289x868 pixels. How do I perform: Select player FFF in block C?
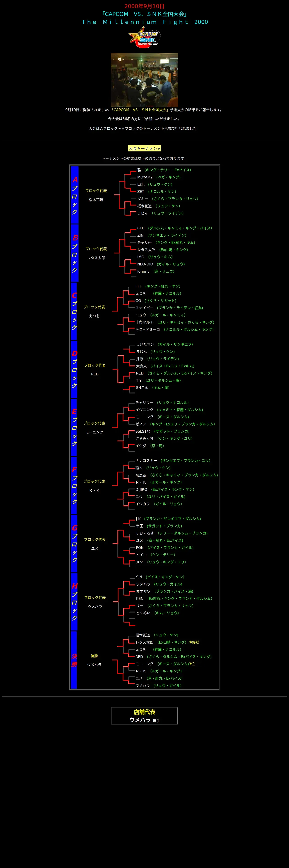pos(139,286)
